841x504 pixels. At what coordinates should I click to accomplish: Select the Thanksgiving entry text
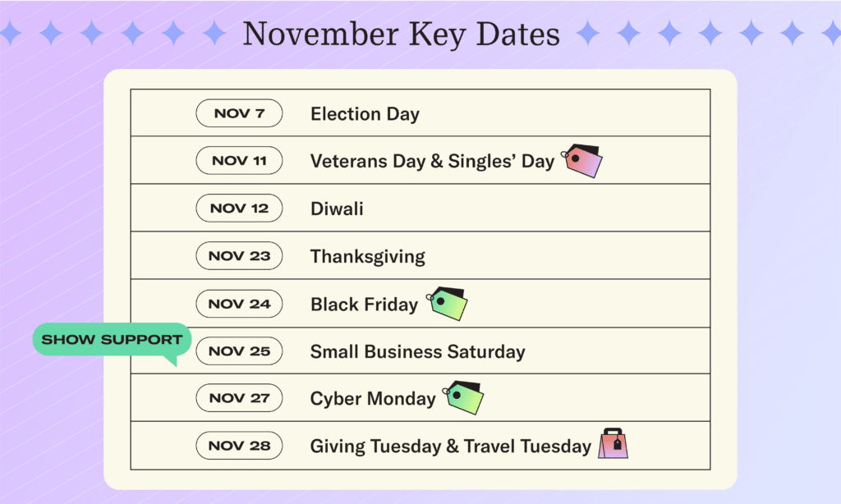click(368, 257)
